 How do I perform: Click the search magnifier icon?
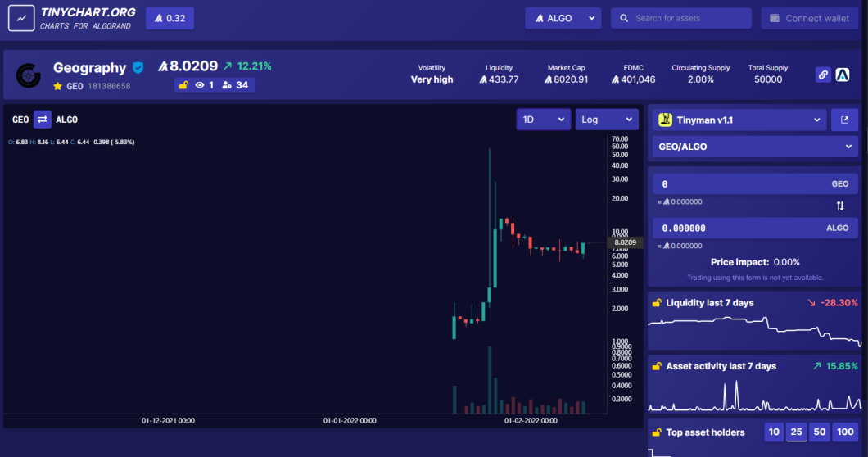click(x=624, y=18)
